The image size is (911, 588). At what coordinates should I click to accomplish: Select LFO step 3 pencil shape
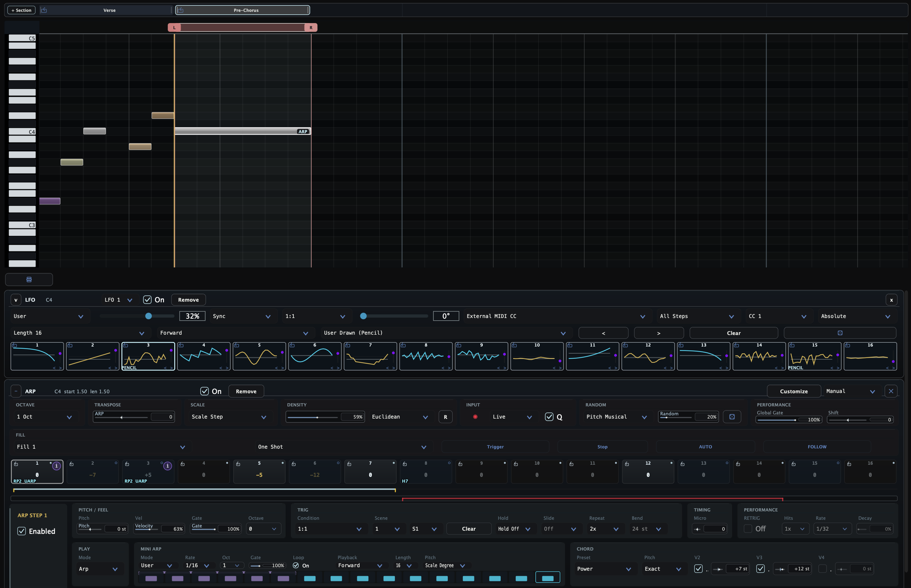pos(148,357)
